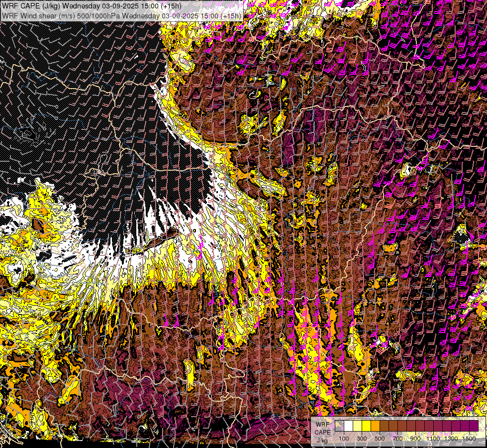
Task: Click legend label '1500'
Action: [469, 439]
